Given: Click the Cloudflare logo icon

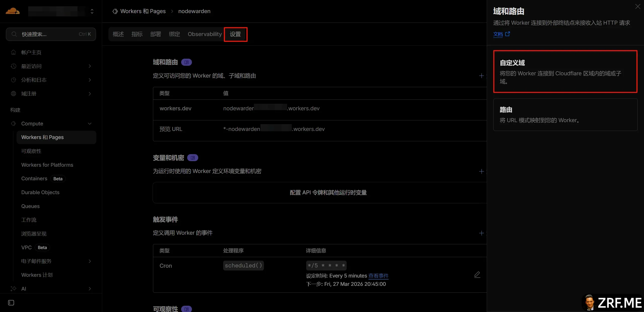Looking at the screenshot, I should coord(13,11).
